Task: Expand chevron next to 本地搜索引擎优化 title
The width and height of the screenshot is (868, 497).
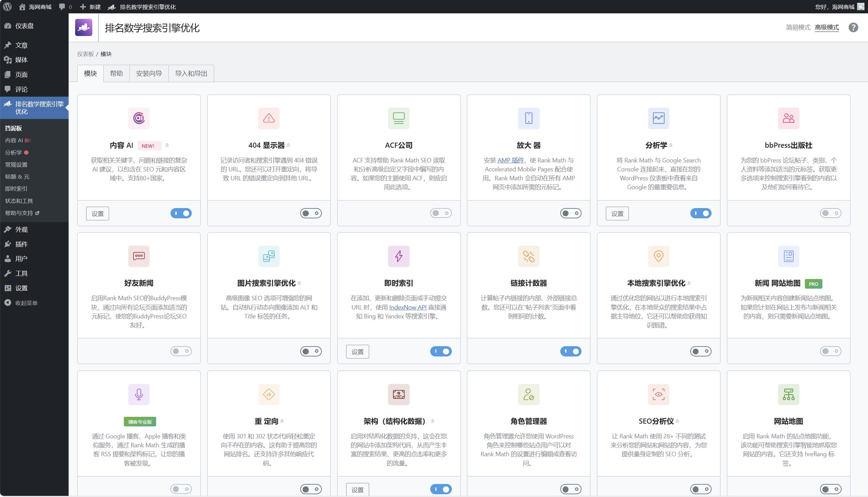Action: (689, 283)
